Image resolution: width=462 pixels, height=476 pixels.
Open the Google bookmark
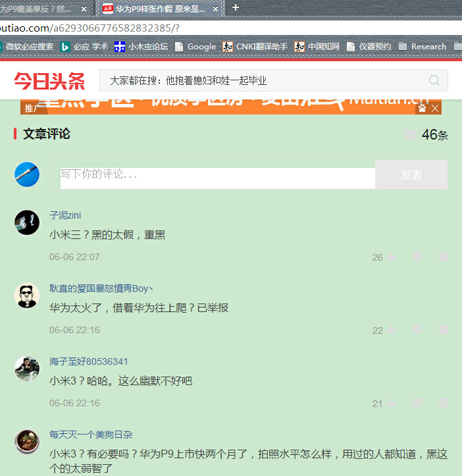point(195,47)
